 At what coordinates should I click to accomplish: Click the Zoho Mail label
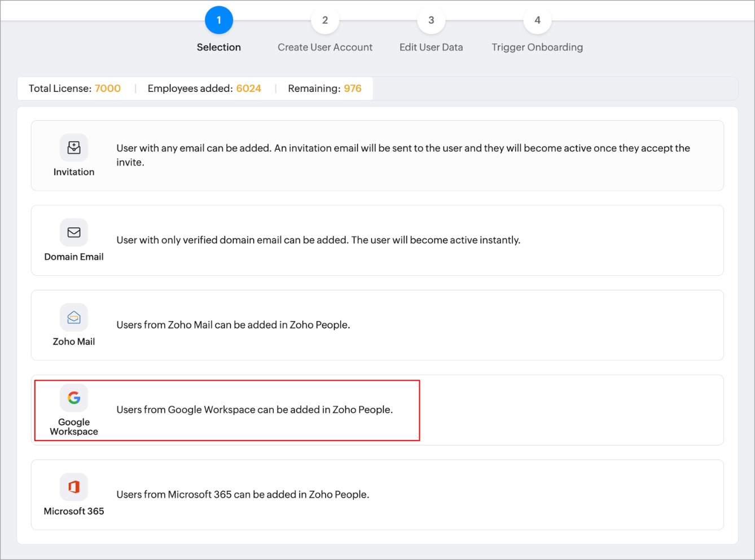[x=74, y=342]
